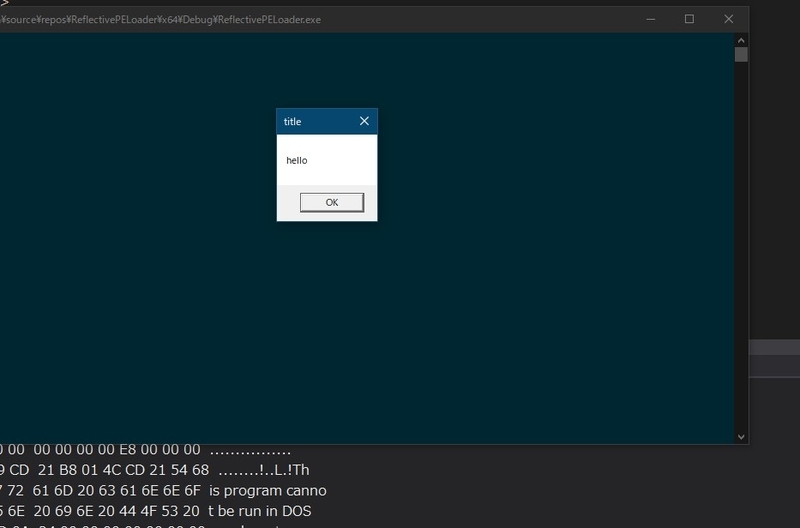Click hex row '00 00 00 00 E8 00 00 00'

[x=117, y=449]
